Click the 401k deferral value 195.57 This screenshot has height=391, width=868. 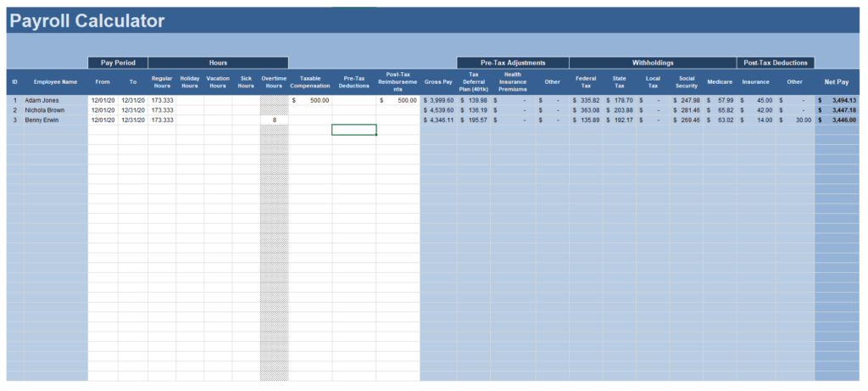tap(473, 120)
